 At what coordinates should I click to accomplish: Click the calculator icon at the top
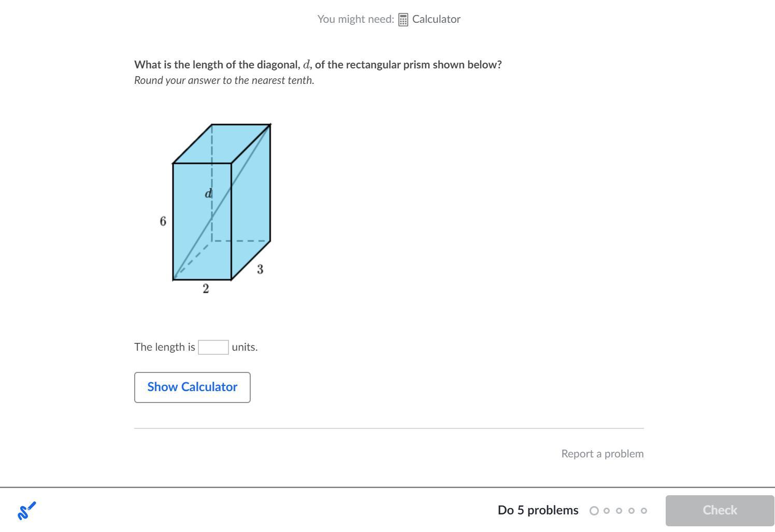click(403, 20)
